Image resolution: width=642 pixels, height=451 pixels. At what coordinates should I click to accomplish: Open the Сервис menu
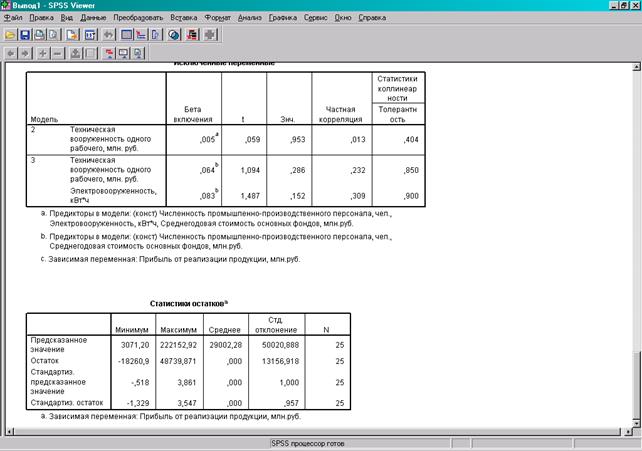(x=315, y=18)
